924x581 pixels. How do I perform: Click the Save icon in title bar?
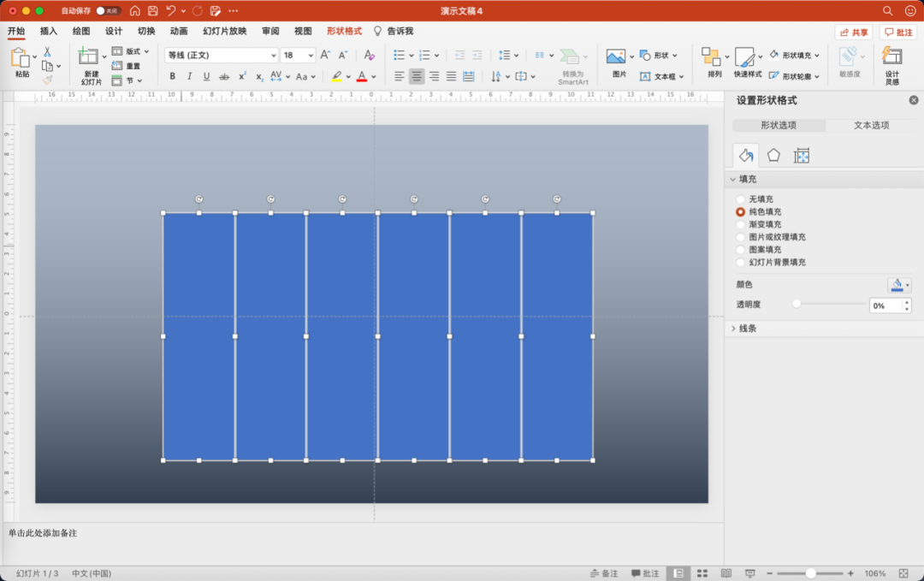click(x=152, y=10)
